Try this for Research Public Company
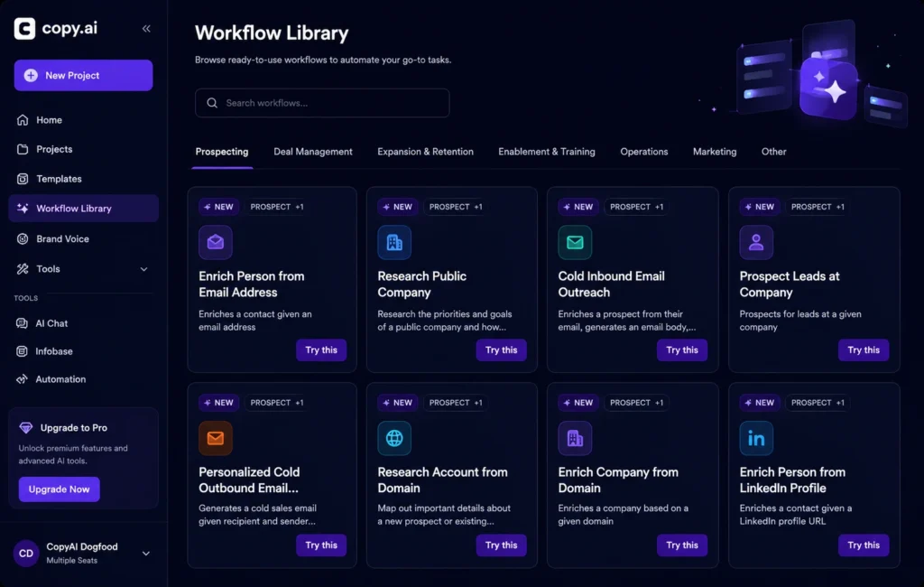 click(x=502, y=349)
